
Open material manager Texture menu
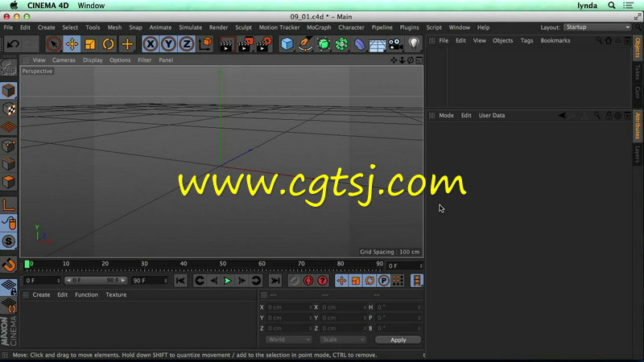116,294
